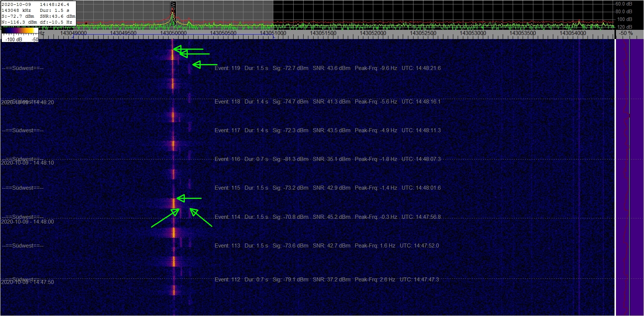Click the S:-72.7 dBm readout in the info box
The height and width of the screenshot is (316, 644).
point(18,16)
